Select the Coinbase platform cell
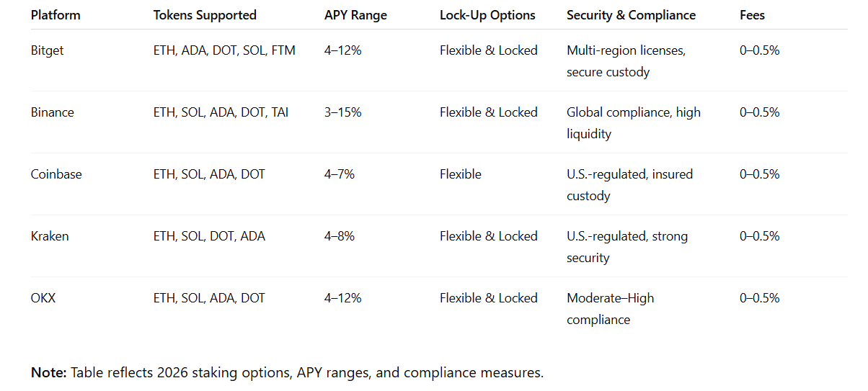868x391 pixels. tap(56, 174)
